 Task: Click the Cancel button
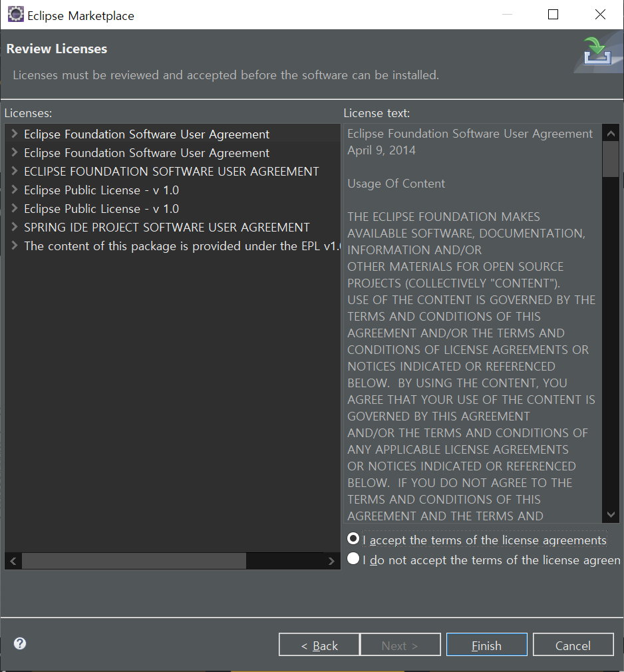tap(573, 645)
